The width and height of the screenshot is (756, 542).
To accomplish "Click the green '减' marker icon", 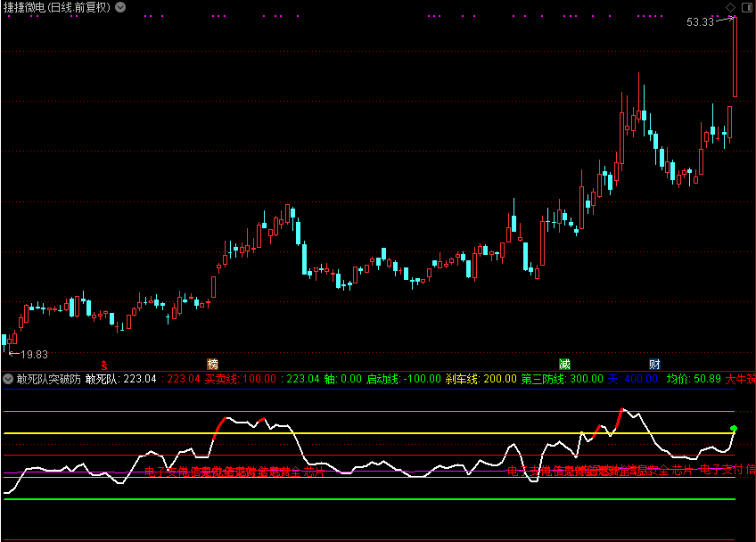I will [x=564, y=365].
